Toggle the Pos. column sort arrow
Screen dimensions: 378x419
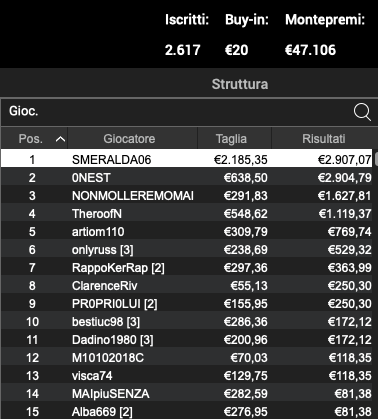(x=60, y=139)
